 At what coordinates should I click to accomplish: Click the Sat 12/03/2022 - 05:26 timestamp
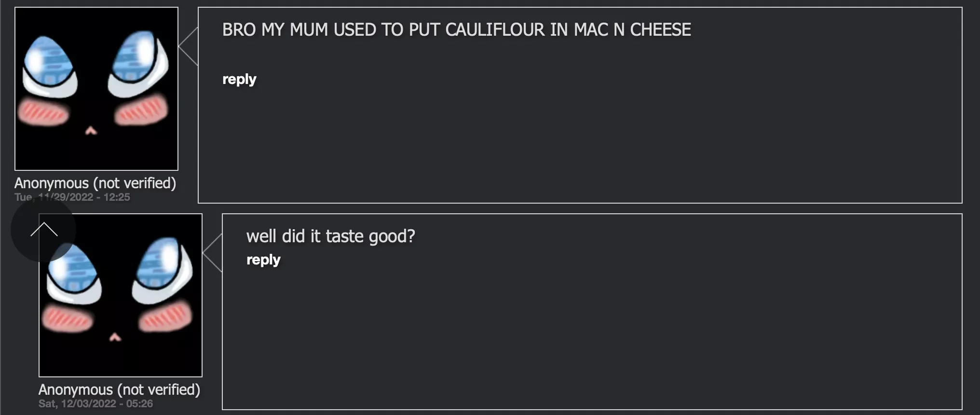pyautogui.click(x=95, y=403)
